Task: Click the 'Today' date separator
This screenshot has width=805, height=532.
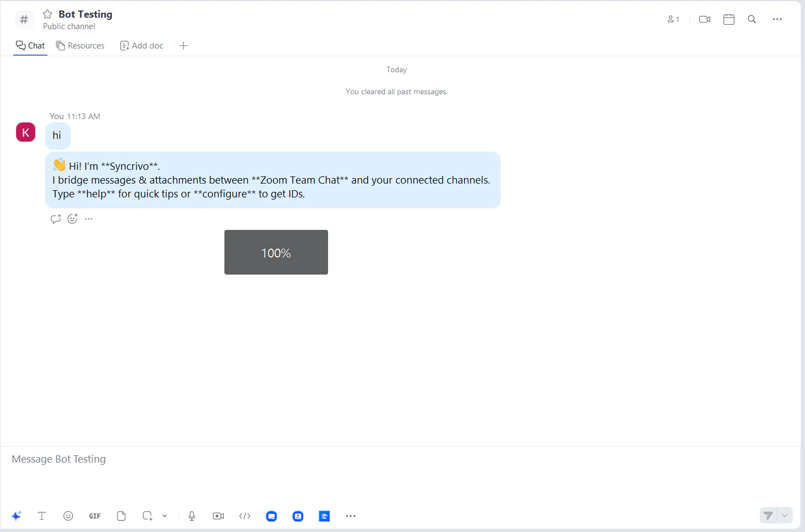Action: point(396,69)
